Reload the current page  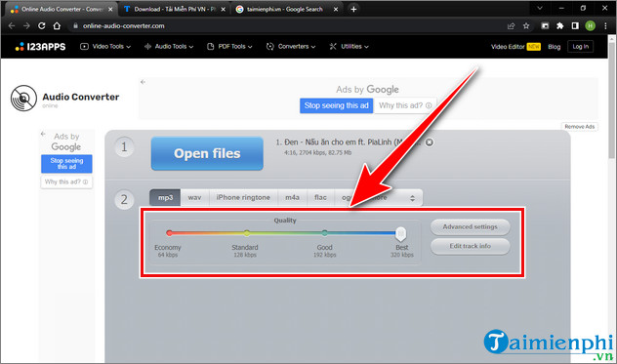pyautogui.click(x=42, y=26)
